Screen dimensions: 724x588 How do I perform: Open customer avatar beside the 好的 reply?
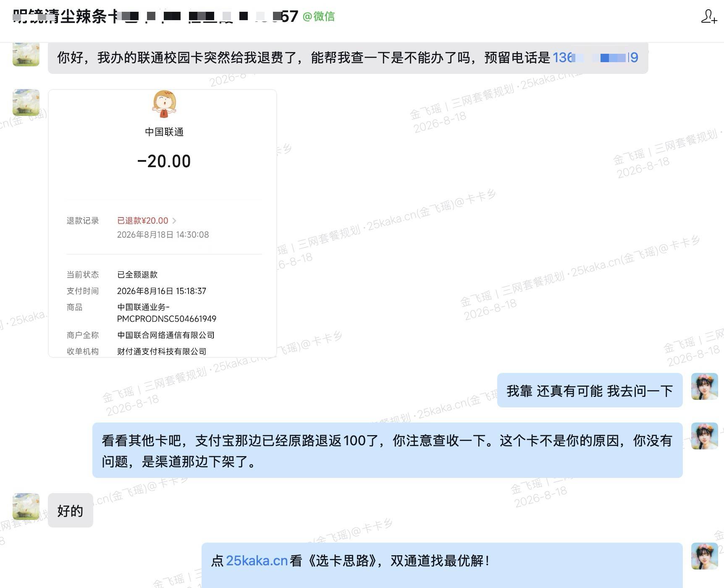(26, 507)
